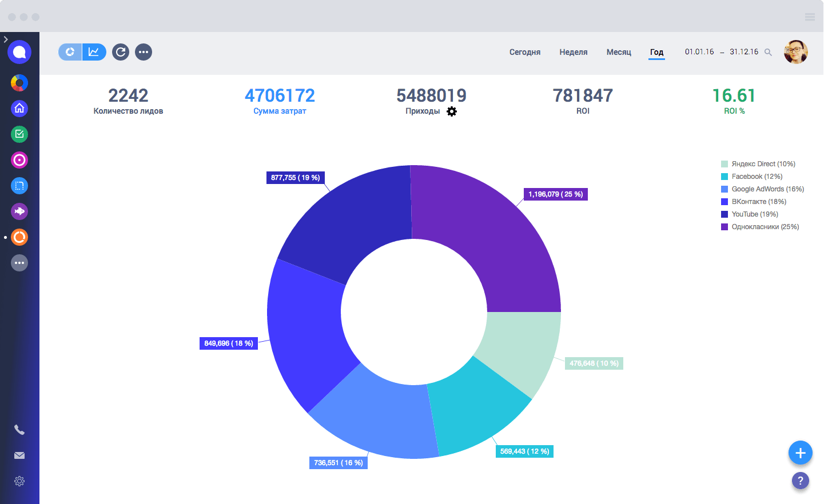824x504 pixels.
Task: Choose the Месяц time range
Action: click(x=619, y=52)
